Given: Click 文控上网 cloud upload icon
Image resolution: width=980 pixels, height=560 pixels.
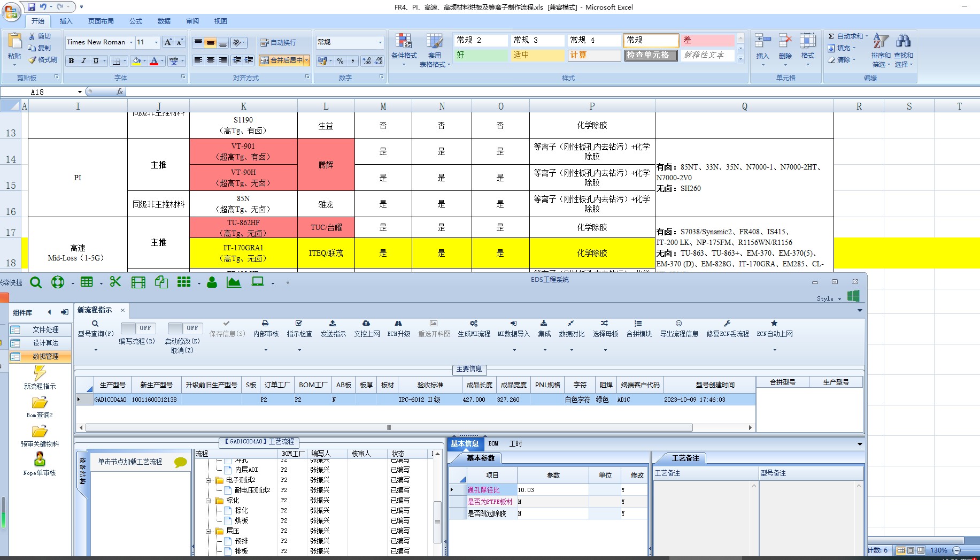Looking at the screenshot, I should point(366,324).
